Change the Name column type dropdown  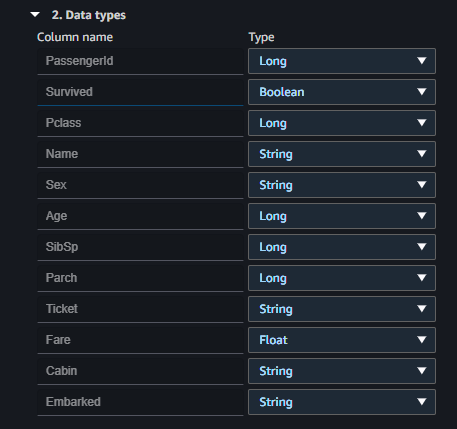point(342,154)
